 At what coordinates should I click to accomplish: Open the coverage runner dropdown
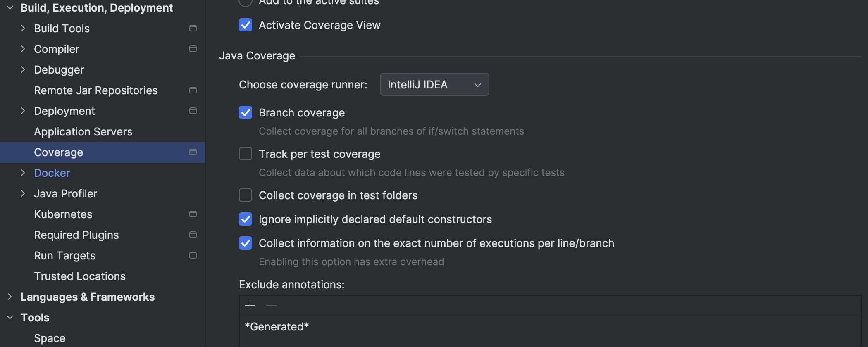(434, 85)
